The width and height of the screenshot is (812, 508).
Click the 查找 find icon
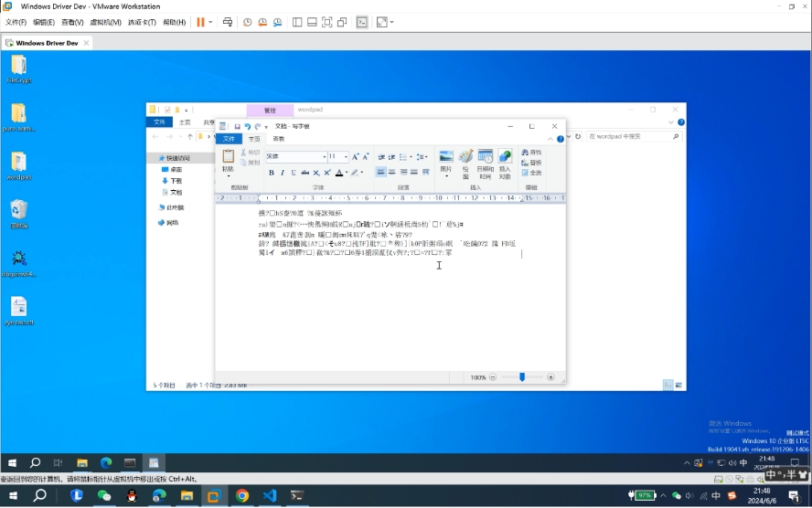pyautogui.click(x=531, y=153)
